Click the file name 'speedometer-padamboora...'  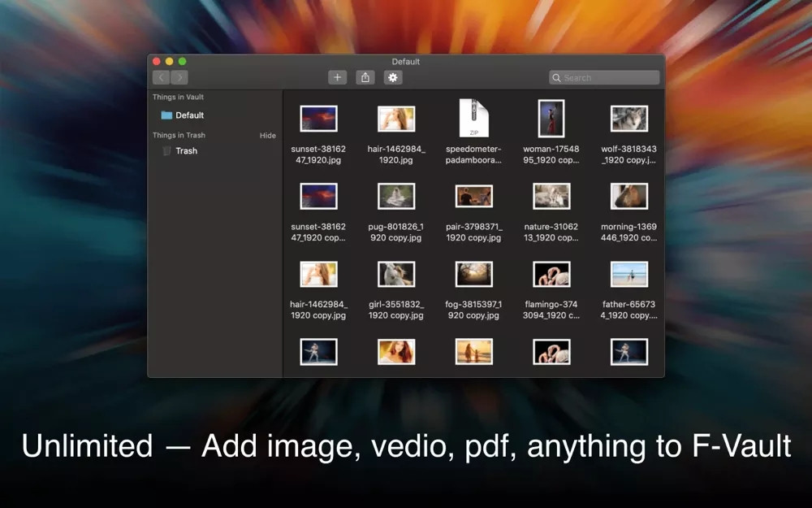[x=474, y=154]
